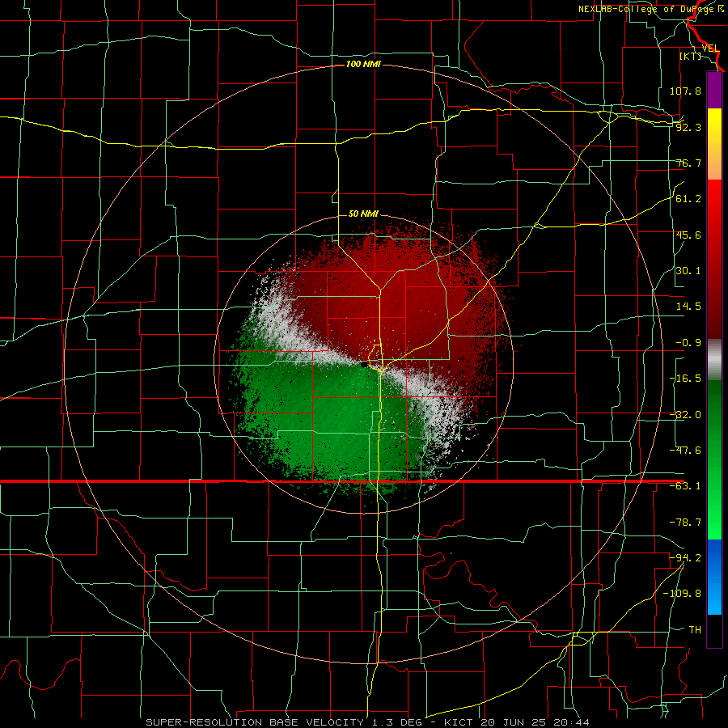
Task: Click the -109.8 velocity scale value
Action: tap(682, 594)
